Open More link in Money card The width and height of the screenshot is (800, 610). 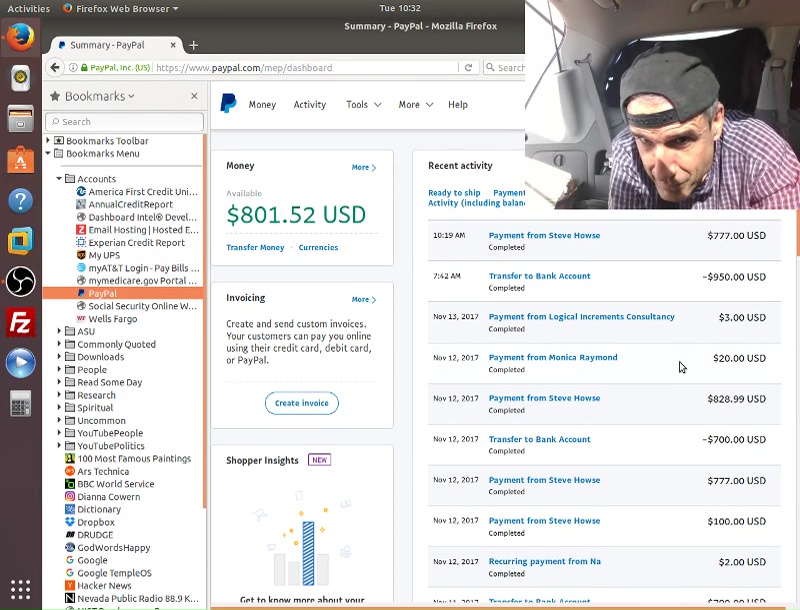point(364,167)
